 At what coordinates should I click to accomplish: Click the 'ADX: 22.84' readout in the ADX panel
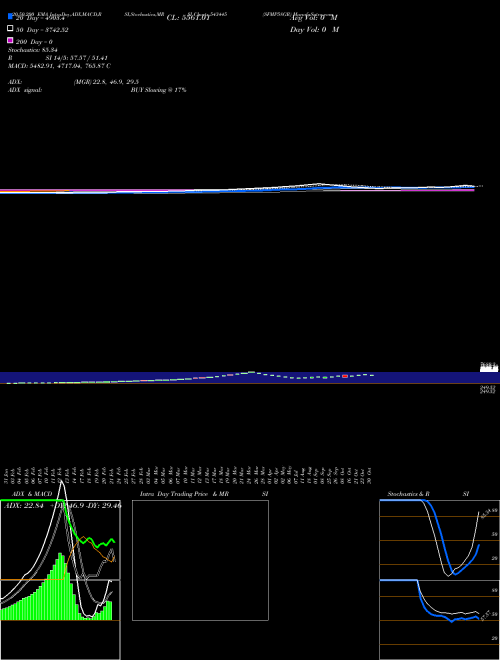(x=24, y=506)
